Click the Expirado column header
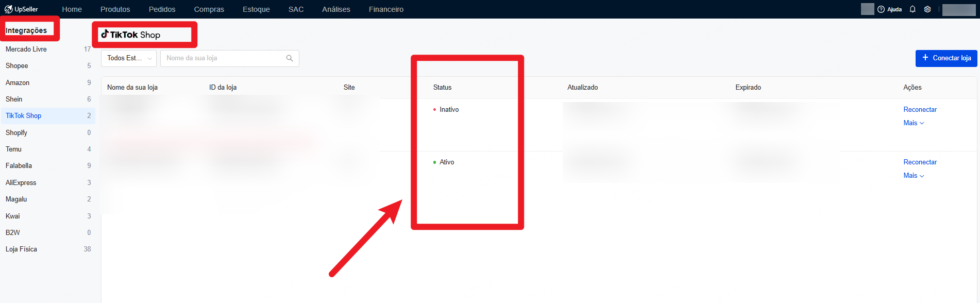The height and width of the screenshot is (303, 980). (x=748, y=87)
